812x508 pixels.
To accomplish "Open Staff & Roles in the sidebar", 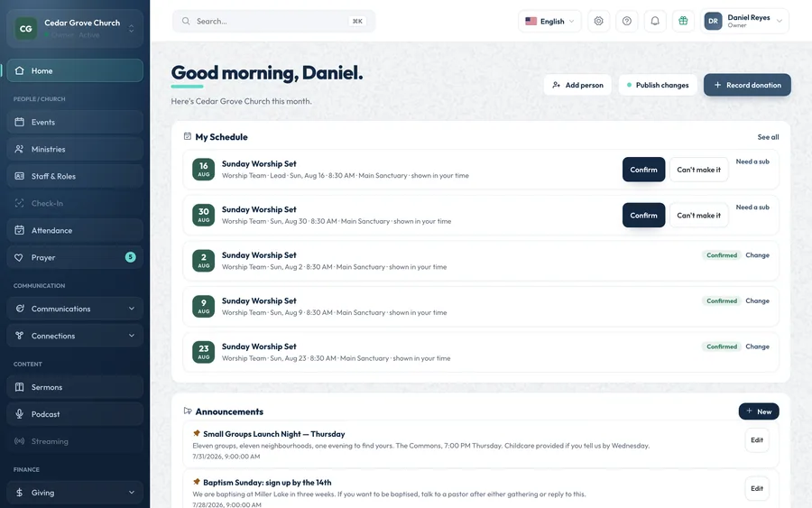I will (x=75, y=176).
